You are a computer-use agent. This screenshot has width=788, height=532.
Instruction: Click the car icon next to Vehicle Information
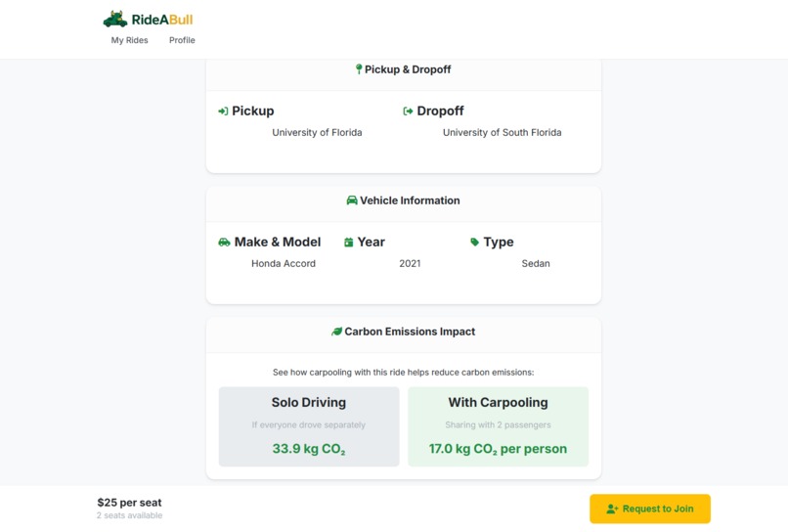point(352,200)
